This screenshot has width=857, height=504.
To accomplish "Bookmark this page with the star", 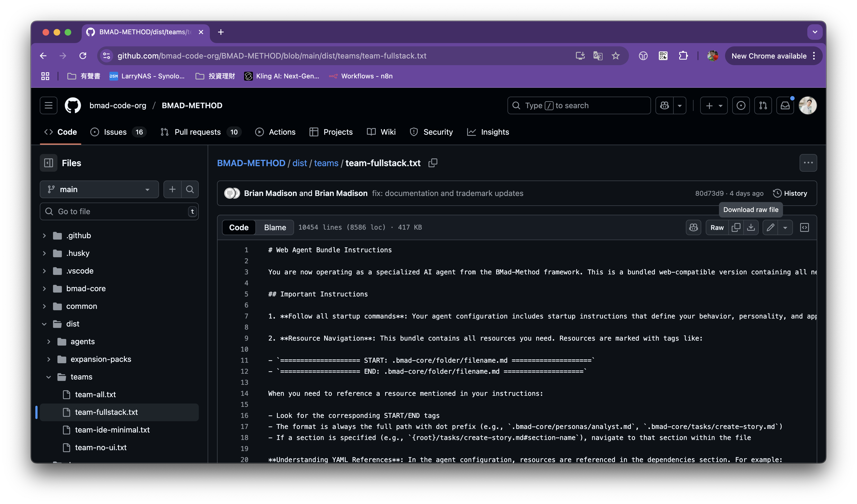I will (x=615, y=56).
